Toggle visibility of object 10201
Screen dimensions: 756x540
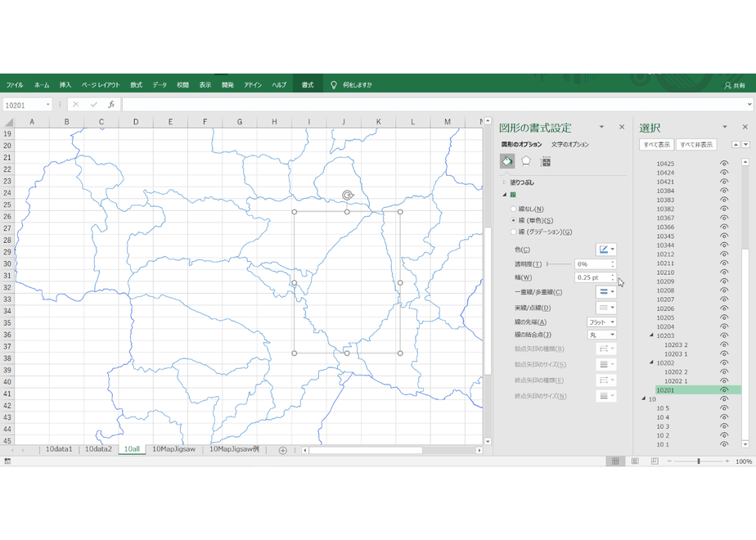pyautogui.click(x=724, y=390)
